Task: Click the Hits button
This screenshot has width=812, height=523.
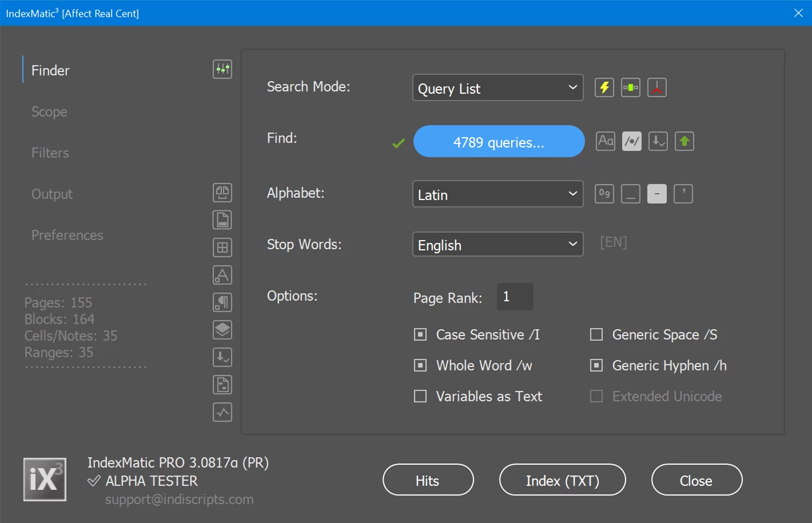Action: pyautogui.click(x=428, y=480)
